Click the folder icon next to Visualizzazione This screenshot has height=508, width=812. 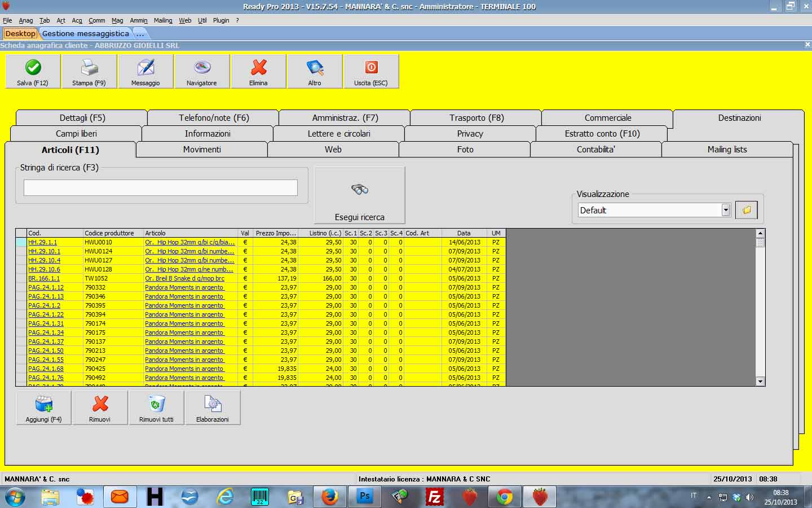pos(747,210)
